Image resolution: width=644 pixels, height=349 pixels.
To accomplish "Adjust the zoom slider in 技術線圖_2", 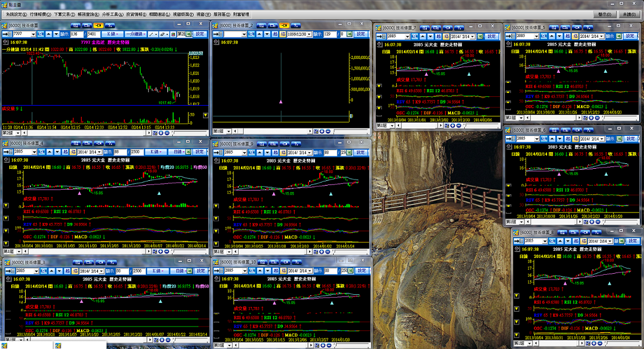I will point(350,131).
